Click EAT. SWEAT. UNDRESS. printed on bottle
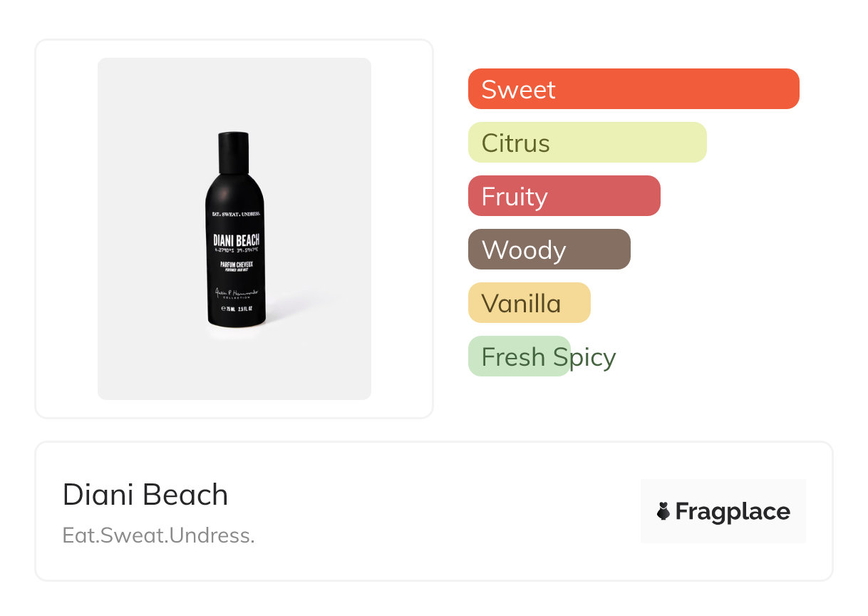 pyautogui.click(x=236, y=213)
